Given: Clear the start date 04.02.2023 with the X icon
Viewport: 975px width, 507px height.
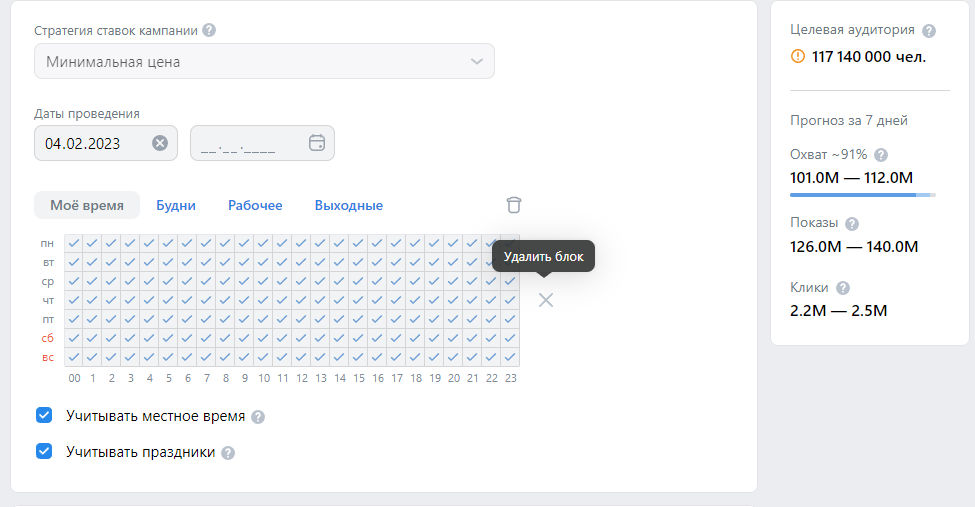Looking at the screenshot, I should (160, 143).
